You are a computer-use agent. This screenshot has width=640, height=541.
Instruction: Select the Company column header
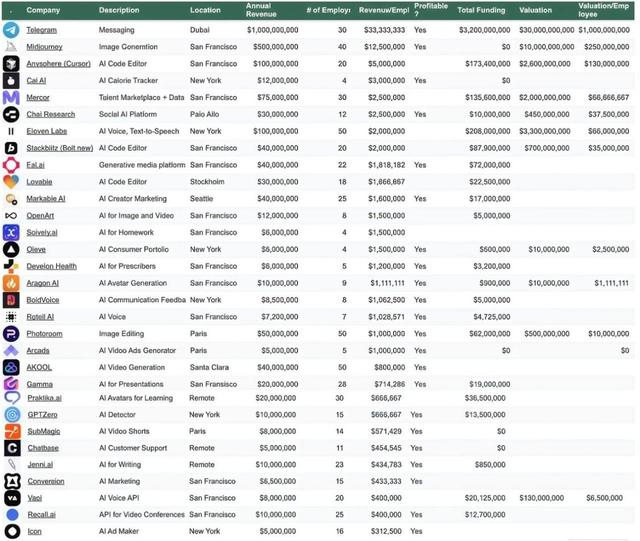43,10
